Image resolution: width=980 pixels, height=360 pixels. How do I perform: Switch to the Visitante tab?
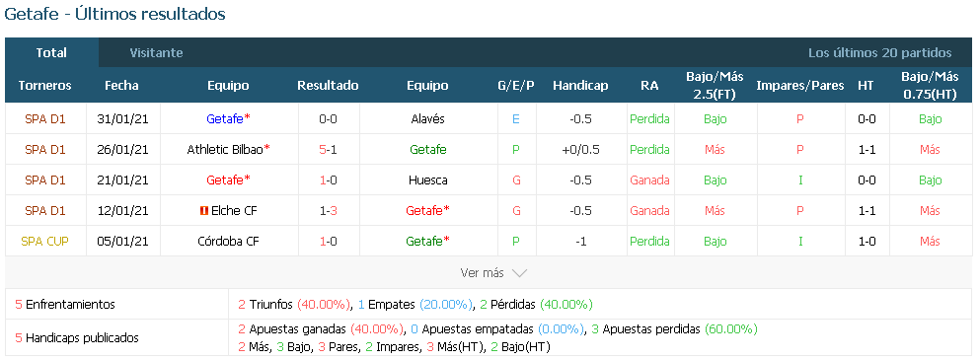pyautogui.click(x=156, y=53)
